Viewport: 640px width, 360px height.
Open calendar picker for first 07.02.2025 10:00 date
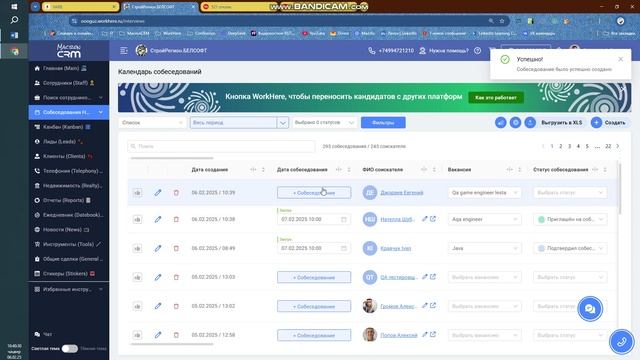coord(344,220)
